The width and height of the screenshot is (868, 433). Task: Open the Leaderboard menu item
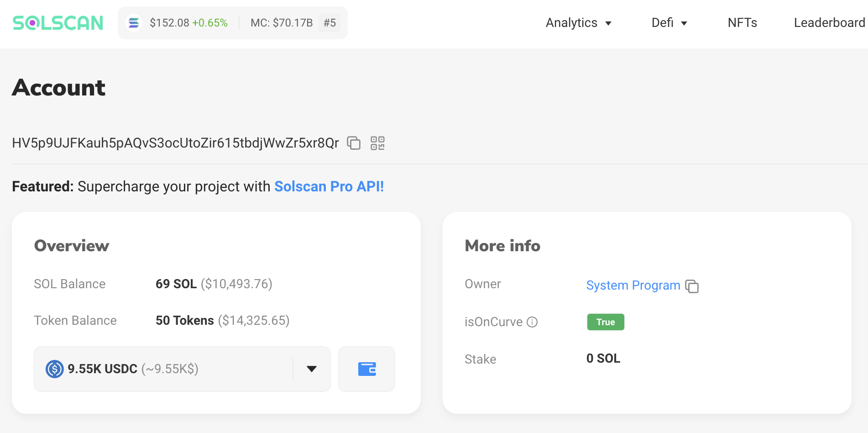point(829,23)
